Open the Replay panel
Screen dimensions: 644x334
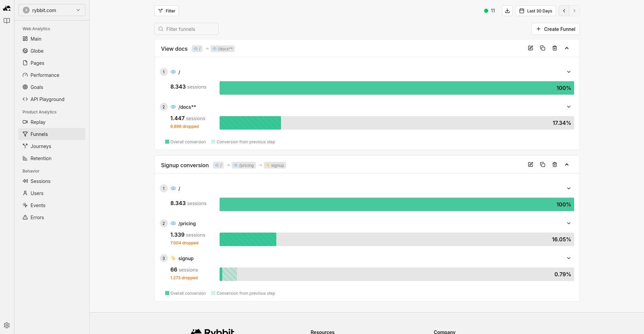38,122
